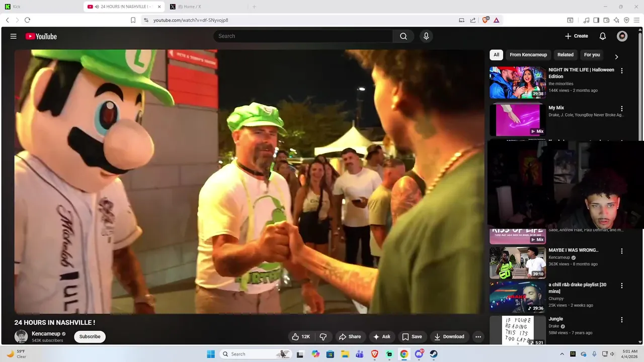Image resolution: width=644 pixels, height=362 pixels.
Task: Open Steam from the taskbar
Action: 434,354
